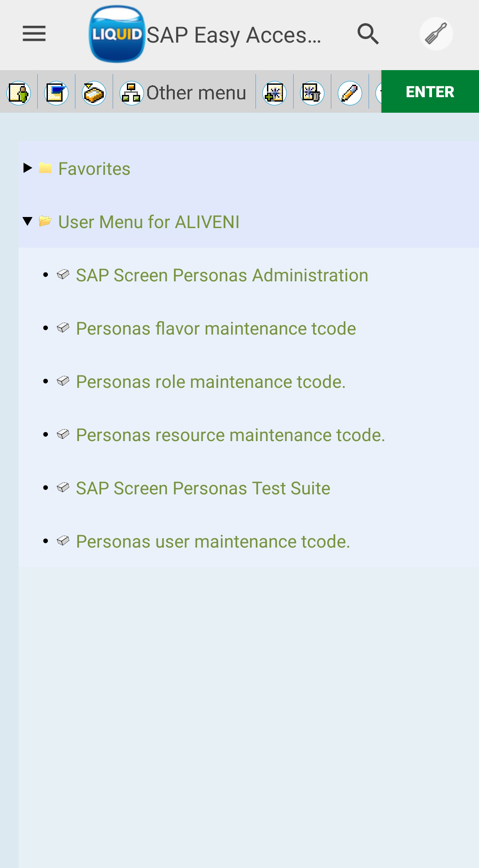Launch Personas role maintenance tcode
This screenshot has height=868, width=479.
pos(211,382)
